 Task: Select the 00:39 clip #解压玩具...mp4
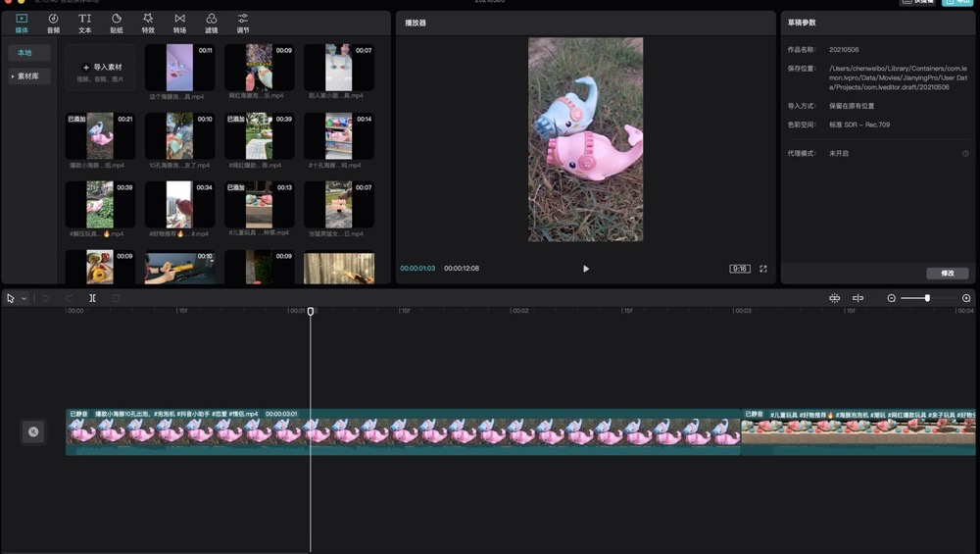(x=100, y=205)
